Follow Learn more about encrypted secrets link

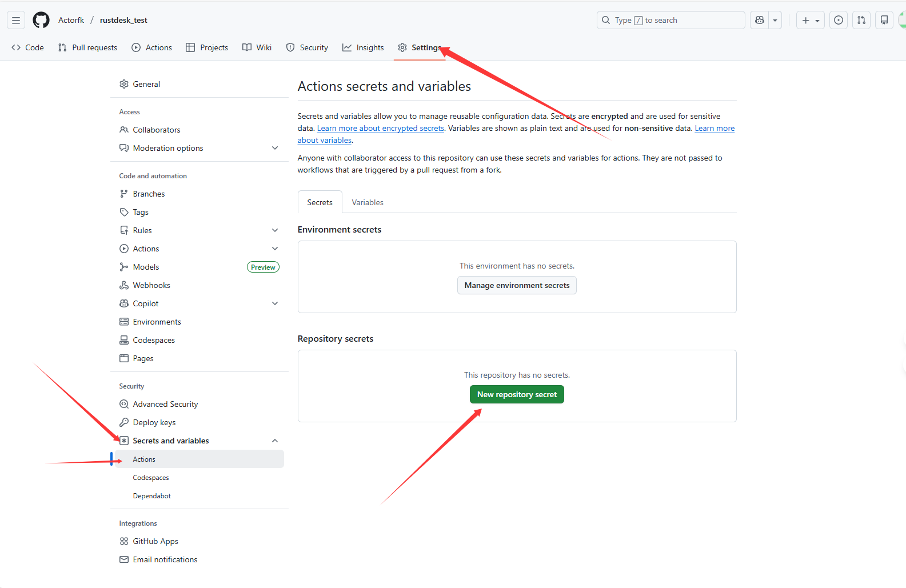point(381,128)
